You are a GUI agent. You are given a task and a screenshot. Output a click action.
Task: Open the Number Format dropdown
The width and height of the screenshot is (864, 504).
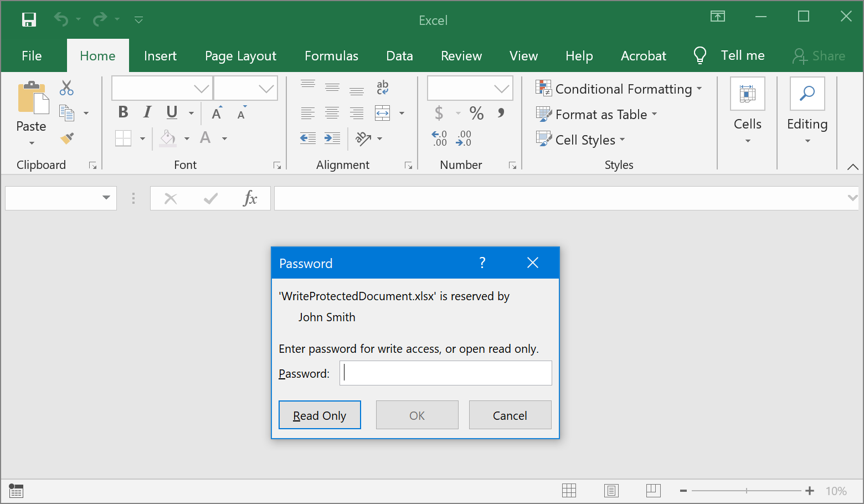[x=501, y=89]
